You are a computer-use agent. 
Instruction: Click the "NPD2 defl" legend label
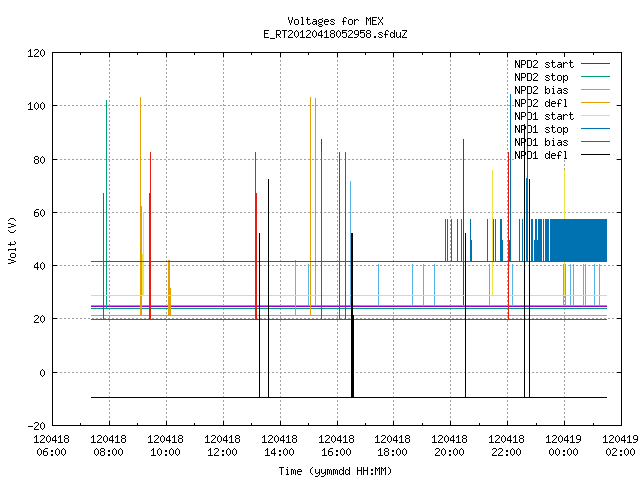pyautogui.click(x=541, y=103)
